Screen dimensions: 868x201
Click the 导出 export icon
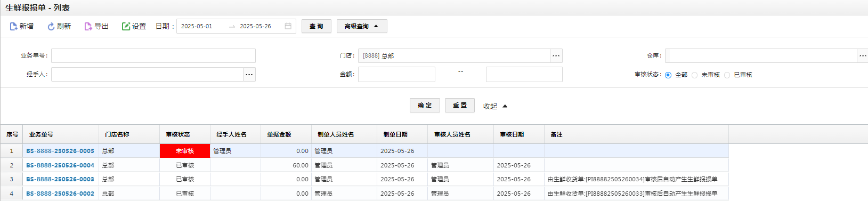coord(88,26)
